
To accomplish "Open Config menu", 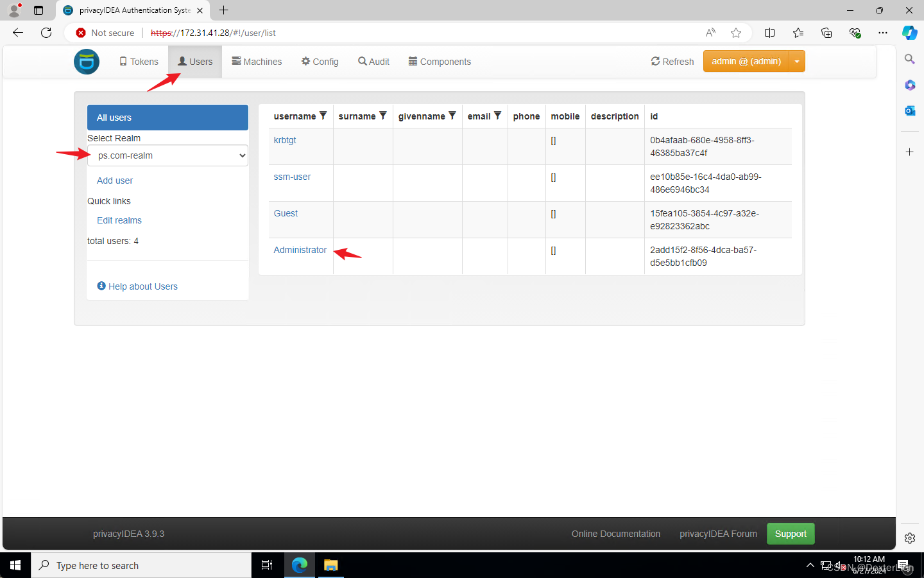I will (x=320, y=62).
